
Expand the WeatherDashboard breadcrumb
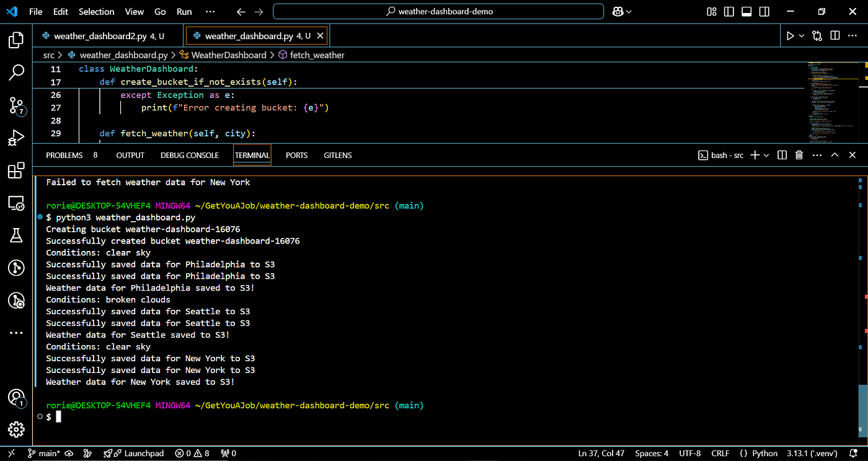[229, 55]
